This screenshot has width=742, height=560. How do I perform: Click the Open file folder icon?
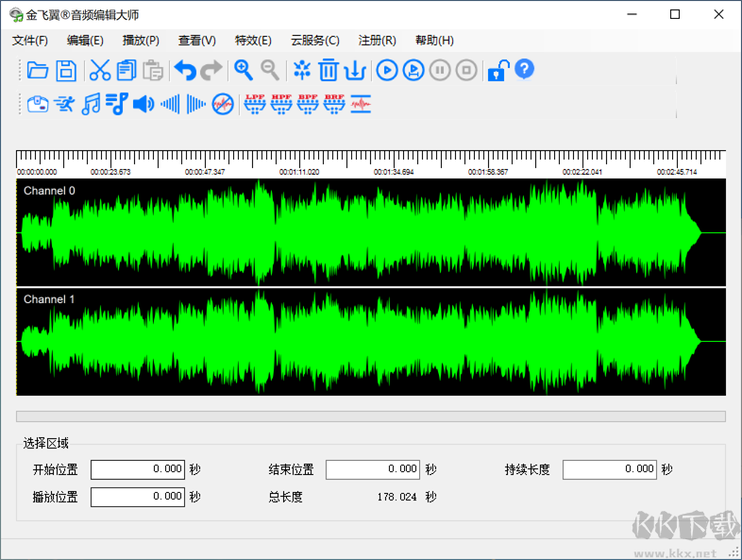38,70
